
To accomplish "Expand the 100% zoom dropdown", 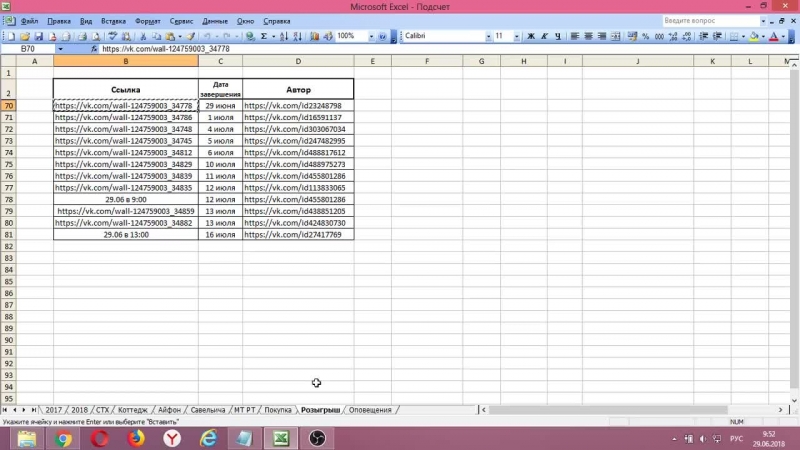I will [371, 36].
